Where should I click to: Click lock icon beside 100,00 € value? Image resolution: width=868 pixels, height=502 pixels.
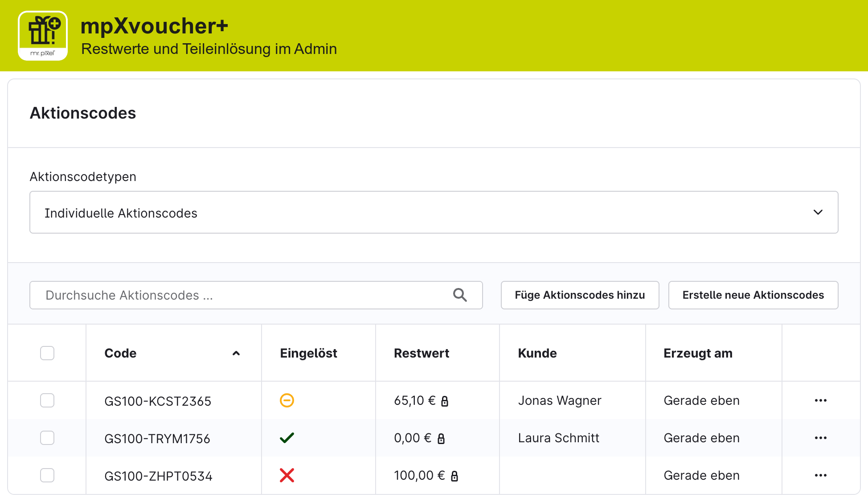pyautogui.click(x=454, y=476)
